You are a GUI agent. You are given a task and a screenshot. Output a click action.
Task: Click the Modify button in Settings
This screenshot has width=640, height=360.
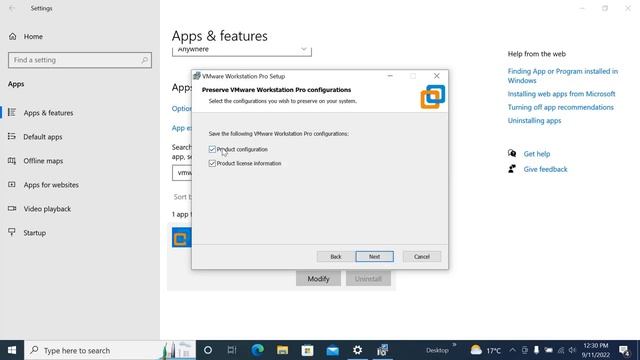318,279
